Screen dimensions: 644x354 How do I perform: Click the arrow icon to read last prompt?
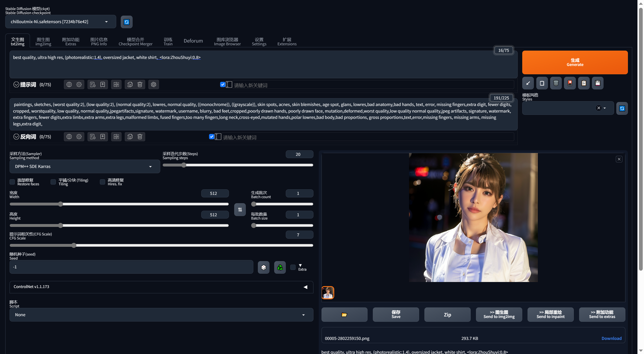[528, 83]
